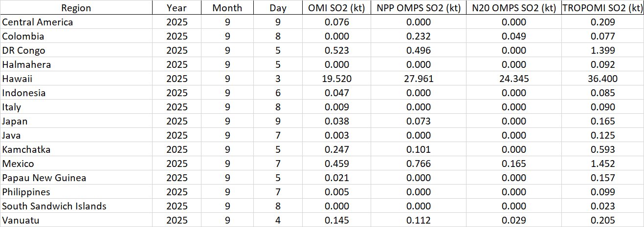Select the TROPOMI SO2 (kt) column header
Image resolution: width=644 pixels, height=227 pixels.
[602, 8]
